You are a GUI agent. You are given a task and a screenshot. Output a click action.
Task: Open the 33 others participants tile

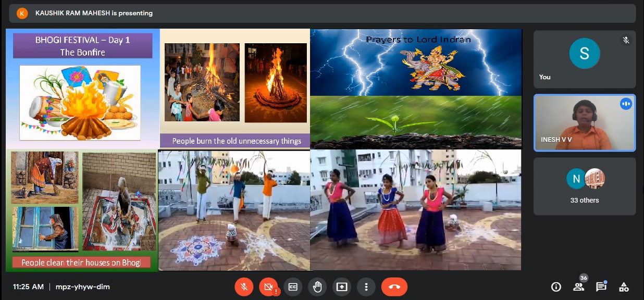coord(584,186)
